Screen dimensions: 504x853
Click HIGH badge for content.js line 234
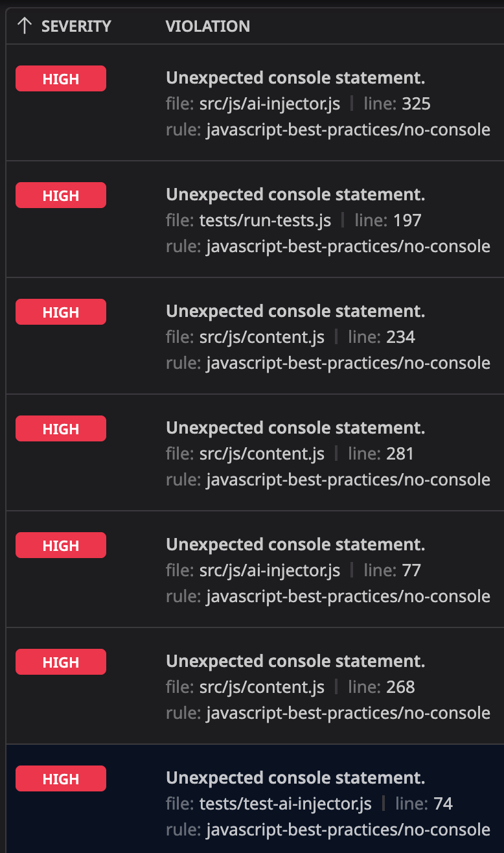(61, 312)
